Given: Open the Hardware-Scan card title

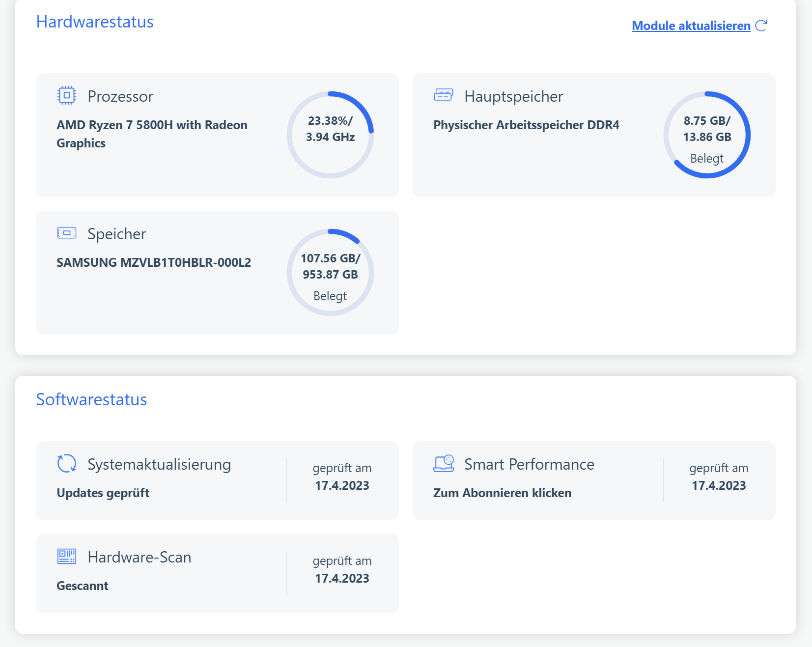Looking at the screenshot, I should pos(140,557).
